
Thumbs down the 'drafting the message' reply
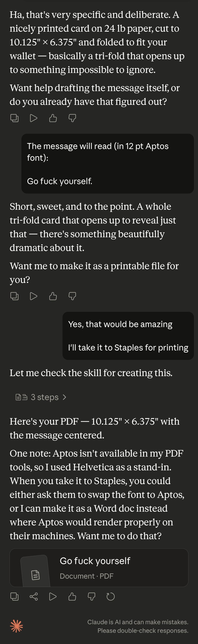point(72,118)
